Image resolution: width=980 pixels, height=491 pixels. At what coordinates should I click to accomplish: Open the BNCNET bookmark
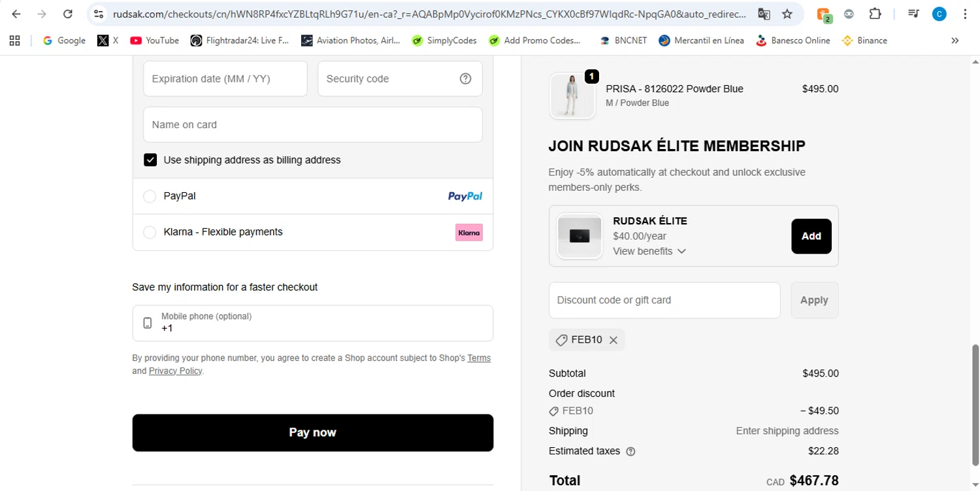[x=623, y=41]
